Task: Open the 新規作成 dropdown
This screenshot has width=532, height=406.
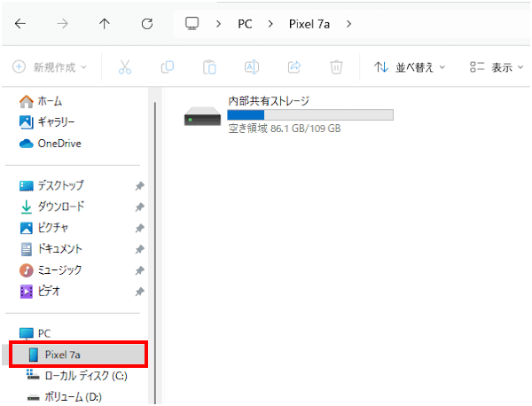Action: click(x=50, y=67)
